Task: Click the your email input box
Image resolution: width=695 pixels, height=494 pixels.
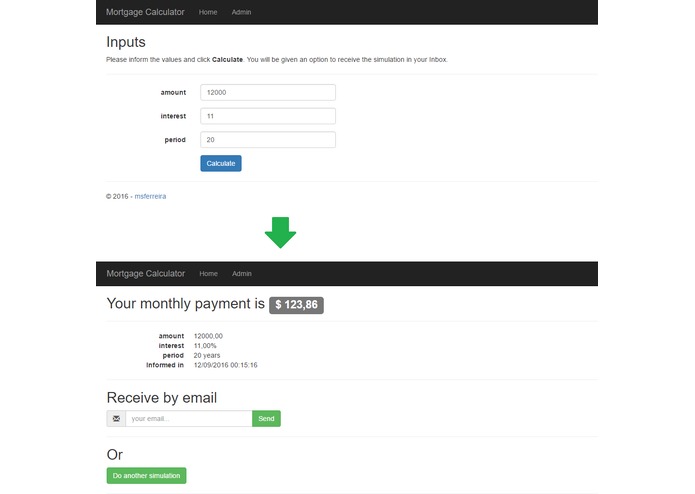Action: click(189, 419)
